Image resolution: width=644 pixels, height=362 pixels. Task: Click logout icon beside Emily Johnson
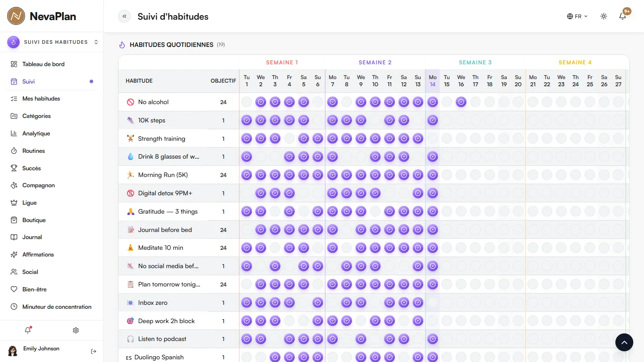pyautogui.click(x=93, y=351)
